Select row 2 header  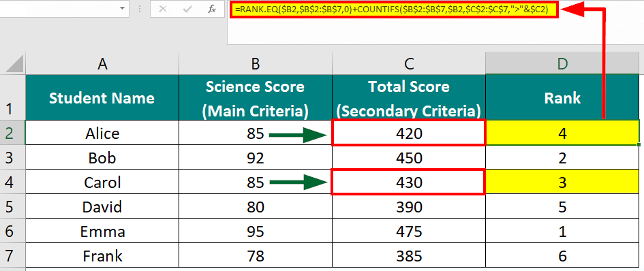(x=12, y=133)
